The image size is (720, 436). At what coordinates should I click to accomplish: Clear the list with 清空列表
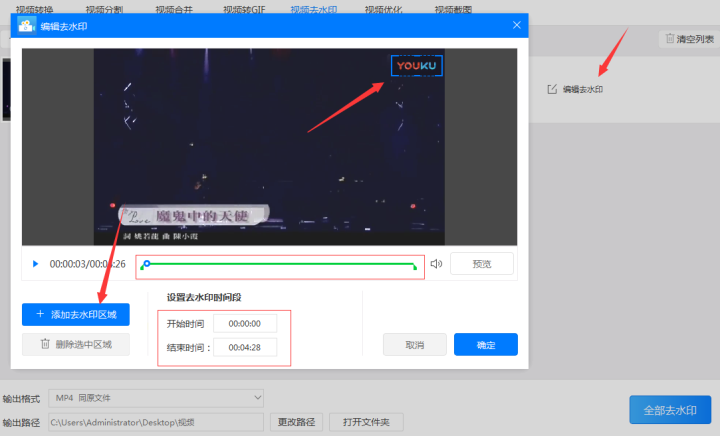pos(689,39)
